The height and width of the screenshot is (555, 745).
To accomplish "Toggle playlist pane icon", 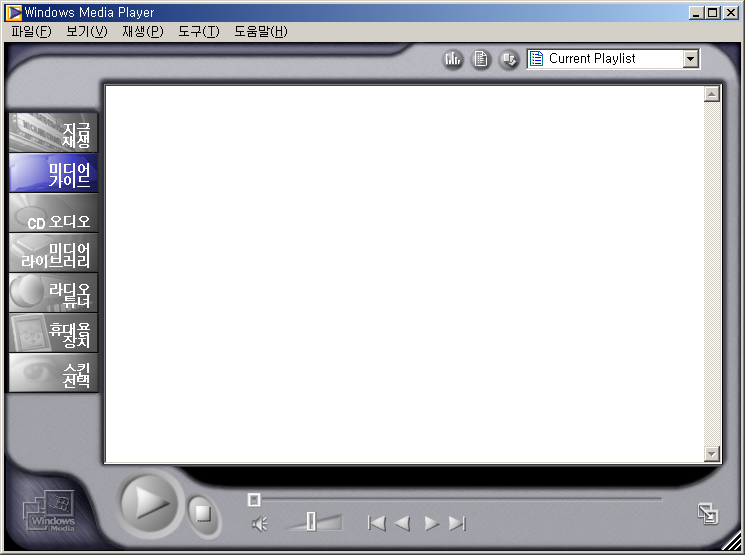I will pyautogui.click(x=481, y=59).
